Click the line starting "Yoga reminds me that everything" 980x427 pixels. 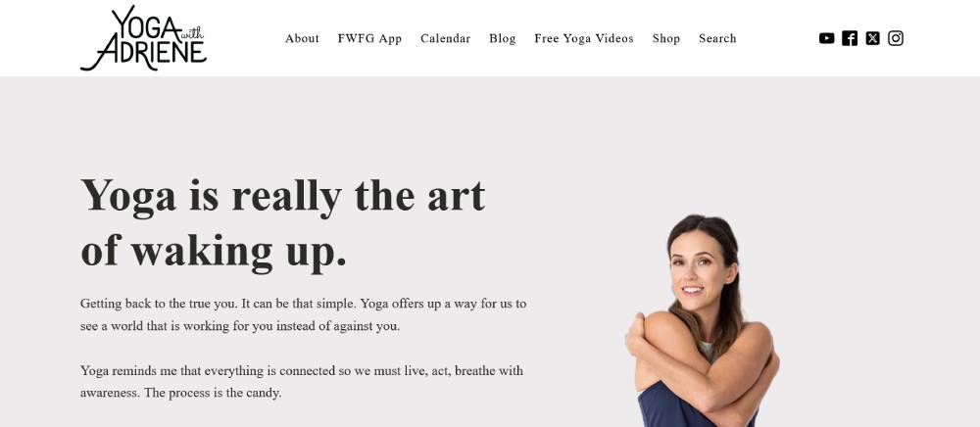click(x=302, y=371)
